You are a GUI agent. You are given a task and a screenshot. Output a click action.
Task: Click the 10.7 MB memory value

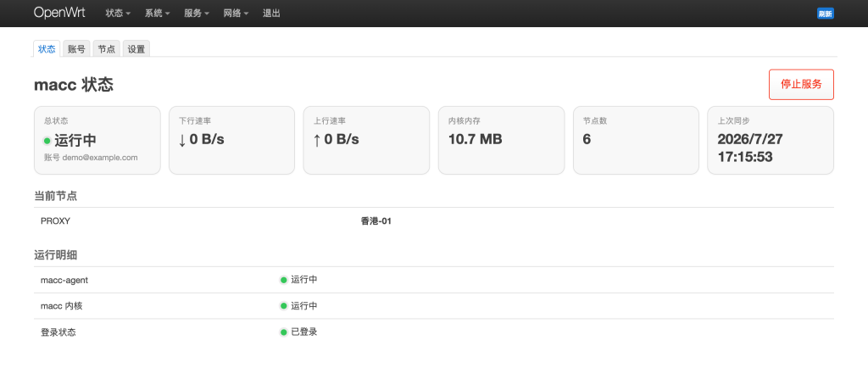coord(475,139)
